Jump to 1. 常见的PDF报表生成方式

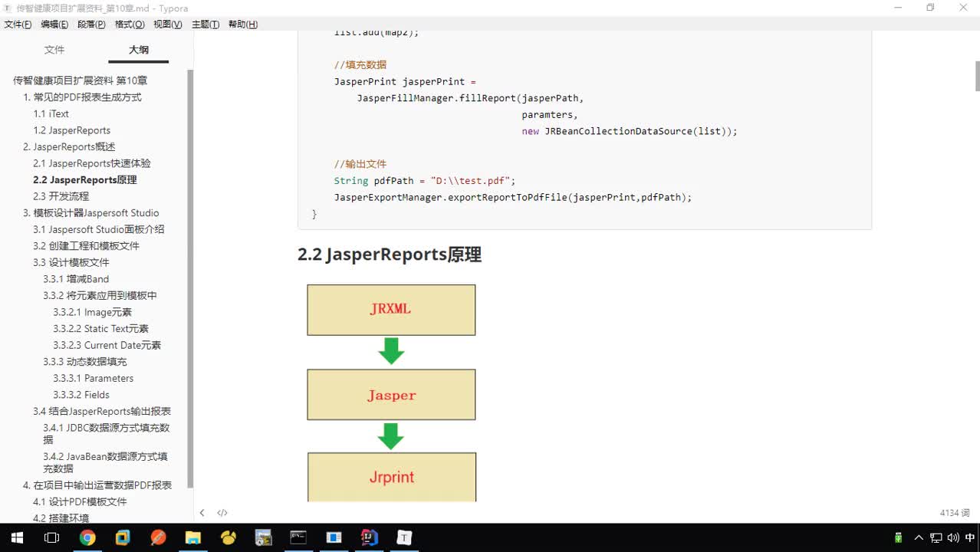[x=82, y=97]
